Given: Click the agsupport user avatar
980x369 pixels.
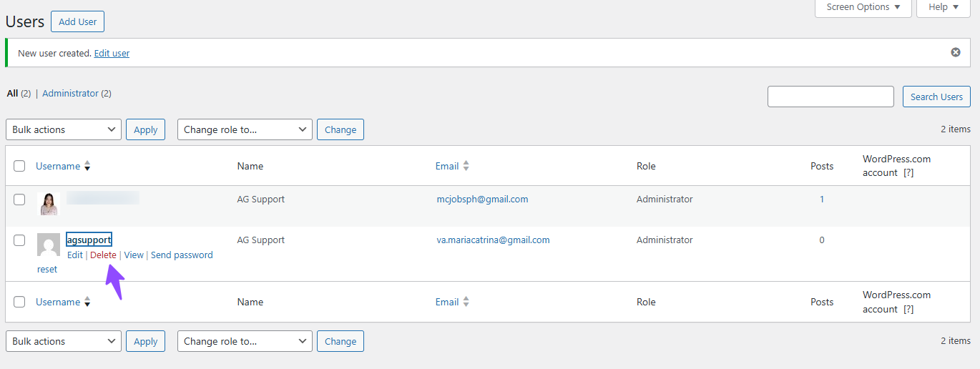Looking at the screenshot, I should click(x=49, y=245).
